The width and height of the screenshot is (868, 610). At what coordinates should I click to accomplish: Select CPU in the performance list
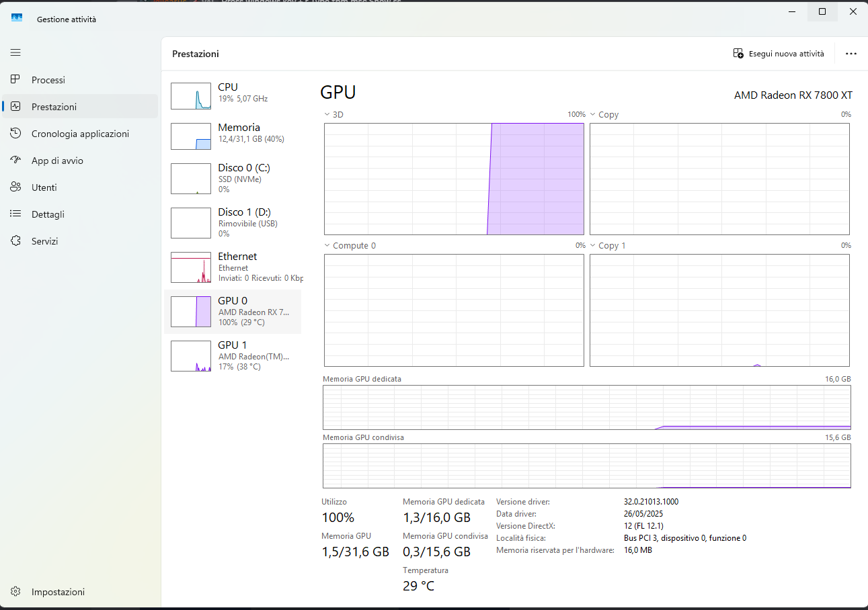[233, 95]
